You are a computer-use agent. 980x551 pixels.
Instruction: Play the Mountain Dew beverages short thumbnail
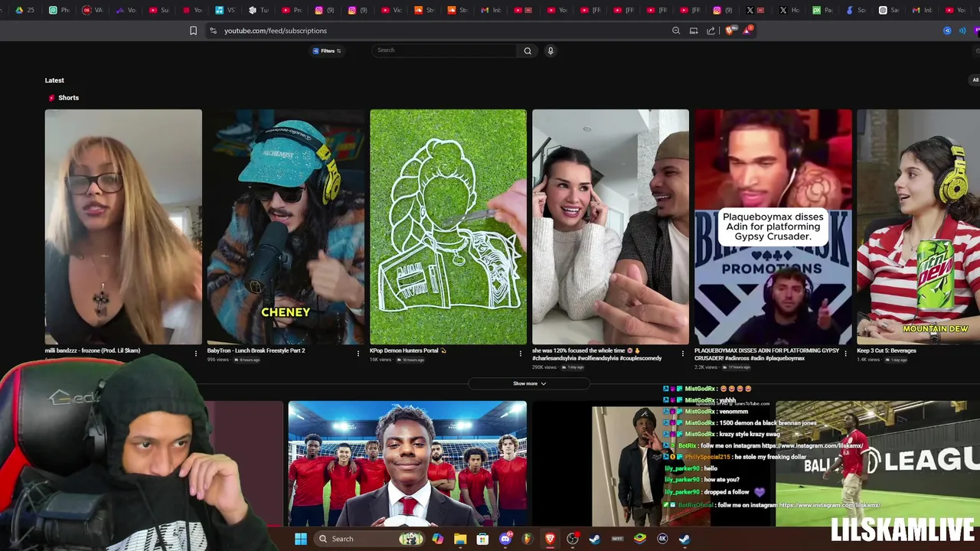pos(918,227)
